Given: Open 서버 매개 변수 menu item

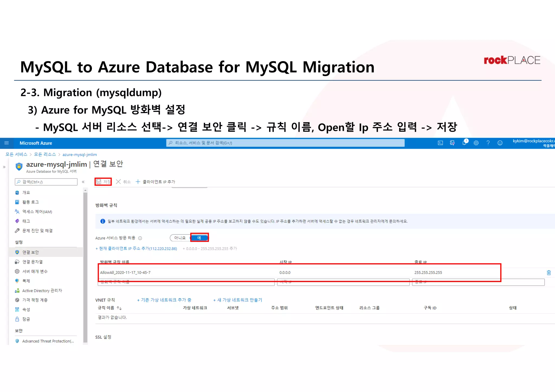Looking at the screenshot, I should [35, 271].
